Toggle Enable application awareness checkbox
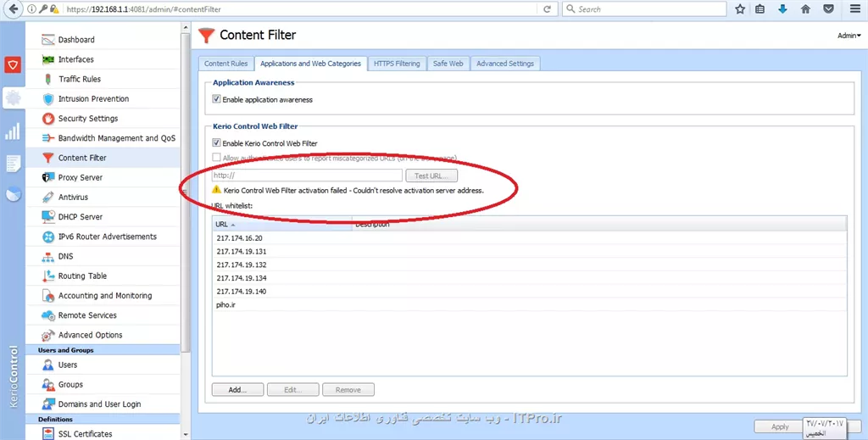 click(x=216, y=99)
